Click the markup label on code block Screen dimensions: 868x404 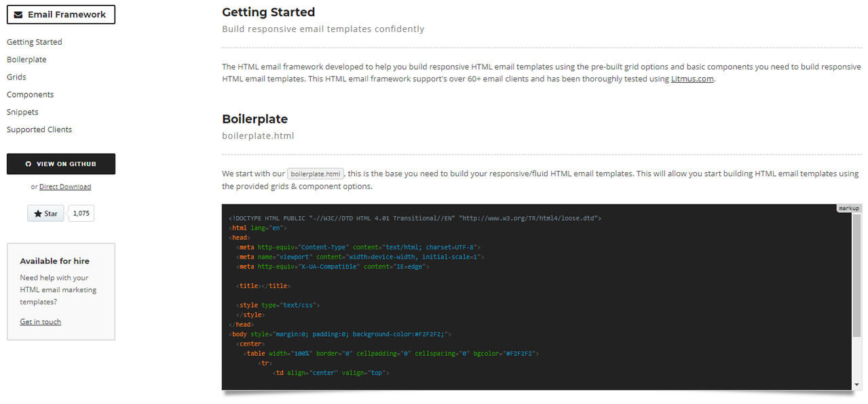849,208
